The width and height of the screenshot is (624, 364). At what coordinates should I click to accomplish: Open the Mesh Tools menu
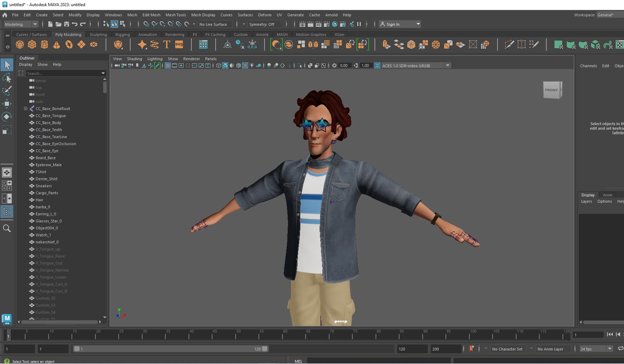coord(175,15)
